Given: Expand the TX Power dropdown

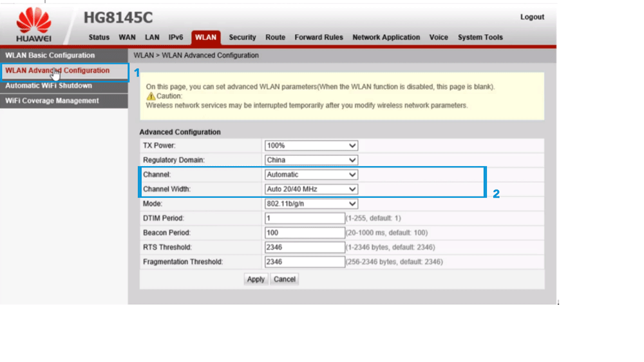Looking at the screenshot, I should 311,146.
